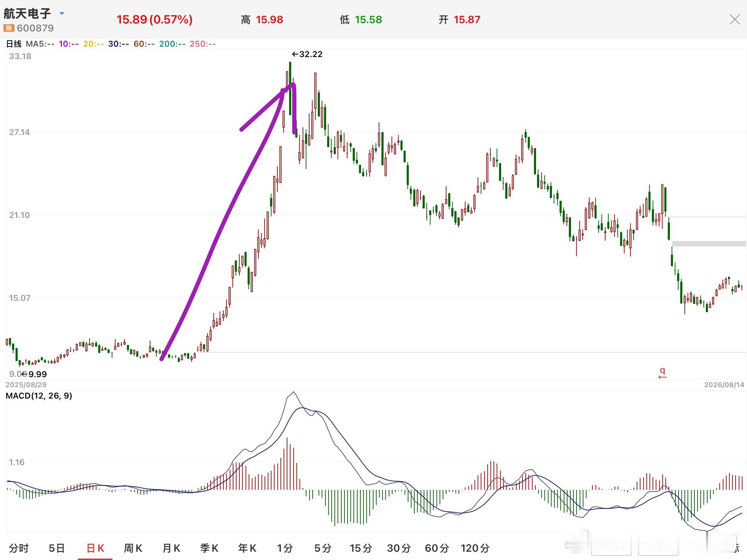Click the gray horizontal price bar
This screenshot has height=560, width=747.
click(709, 244)
